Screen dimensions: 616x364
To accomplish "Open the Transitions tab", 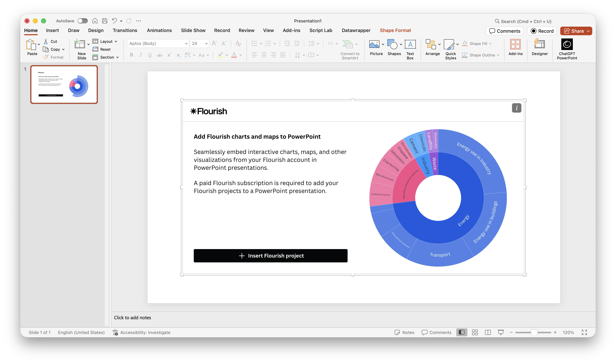I will [x=125, y=30].
